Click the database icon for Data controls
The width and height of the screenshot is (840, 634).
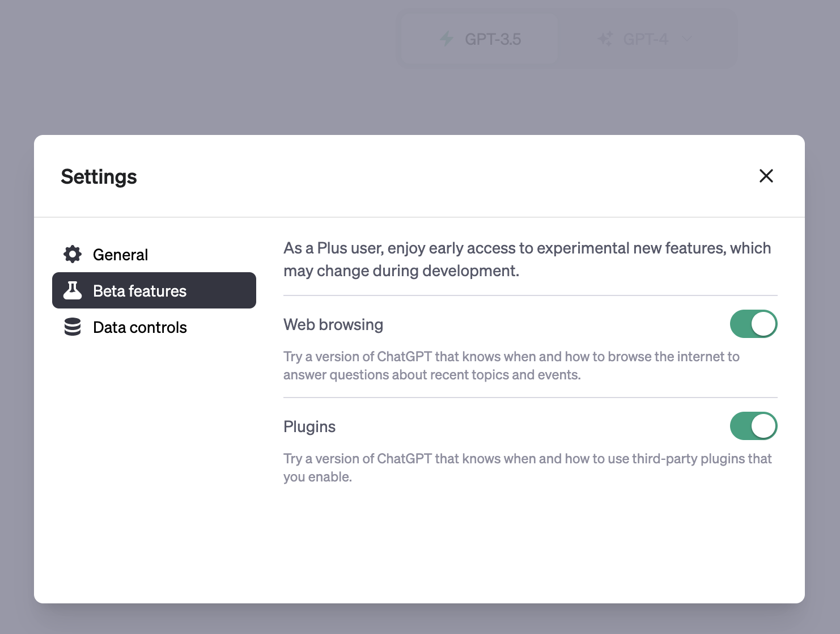click(73, 327)
